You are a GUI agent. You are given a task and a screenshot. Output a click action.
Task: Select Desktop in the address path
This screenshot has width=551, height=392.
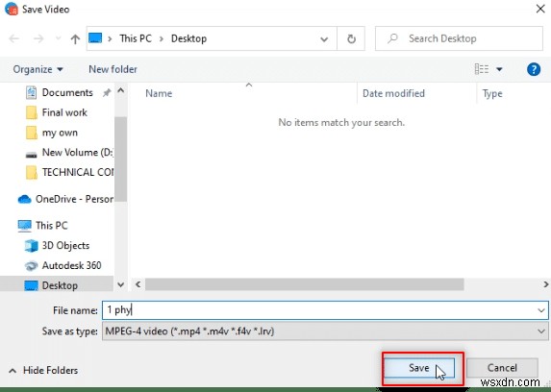188,38
